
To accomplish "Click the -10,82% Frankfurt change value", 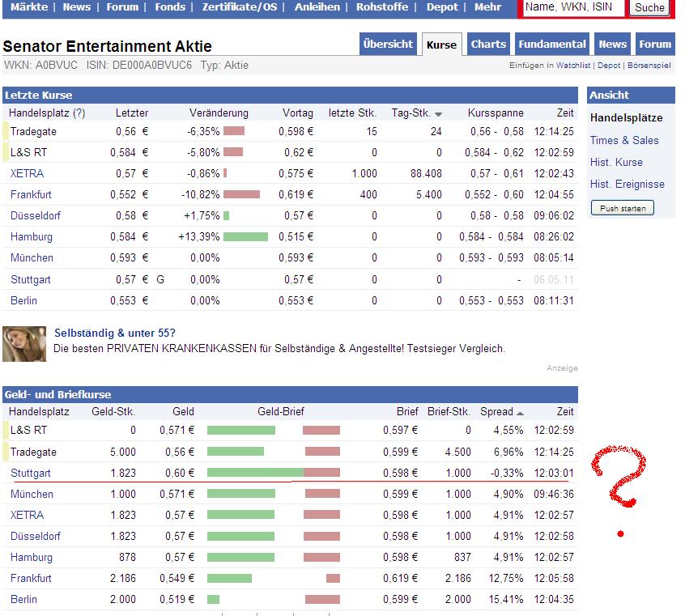I will (x=201, y=194).
